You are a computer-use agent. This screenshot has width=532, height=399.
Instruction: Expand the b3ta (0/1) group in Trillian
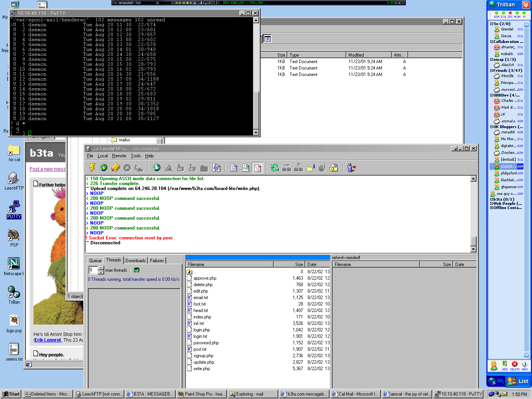491,199
